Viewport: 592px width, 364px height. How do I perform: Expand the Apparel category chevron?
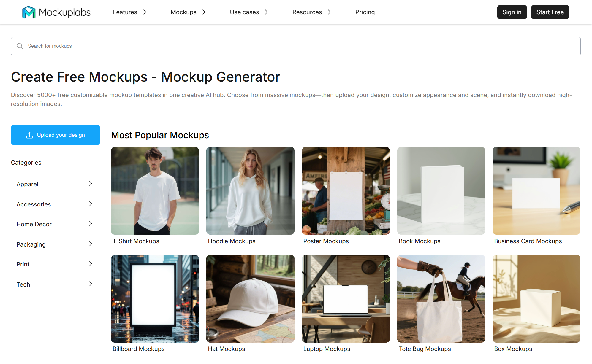coord(91,184)
